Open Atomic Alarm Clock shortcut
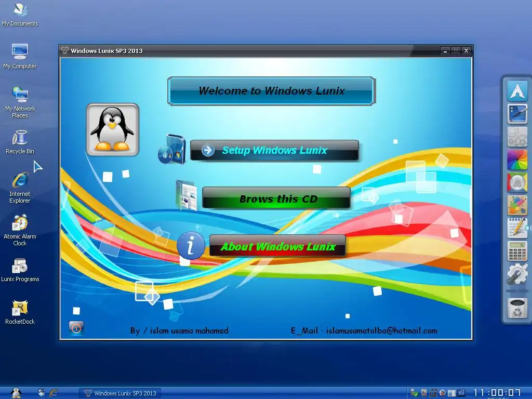The width and height of the screenshot is (532, 399). click(20, 230)
